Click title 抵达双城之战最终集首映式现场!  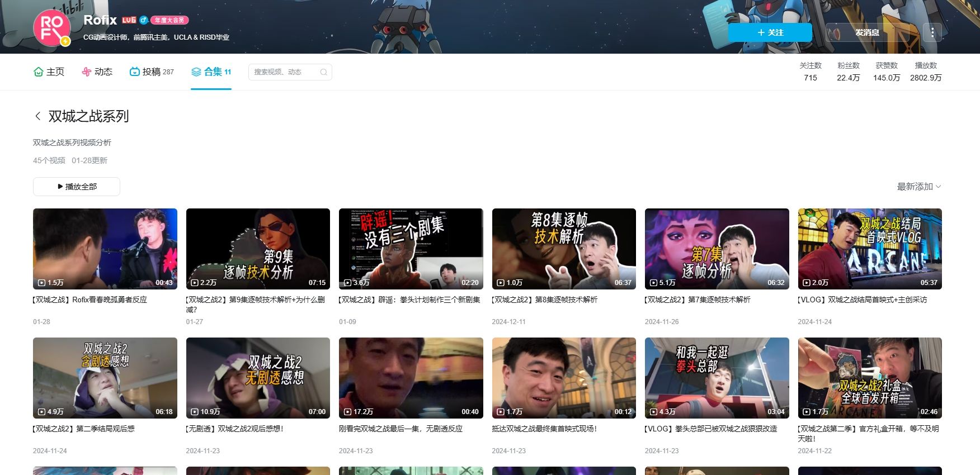click(545, 429)
